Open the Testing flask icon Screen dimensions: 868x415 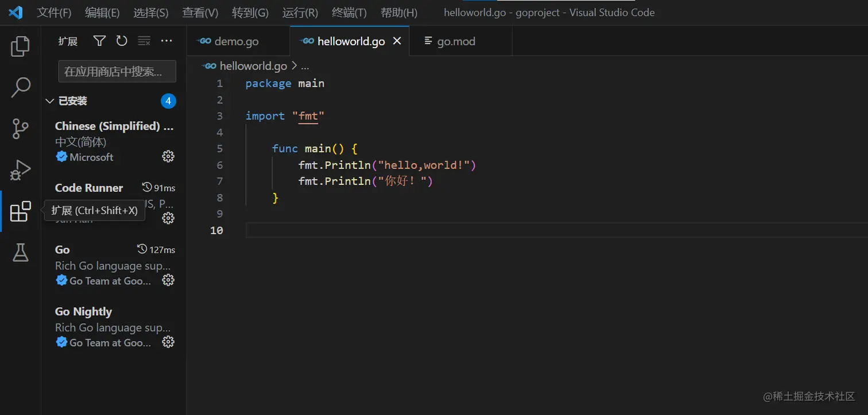click(x=20, y=252)
